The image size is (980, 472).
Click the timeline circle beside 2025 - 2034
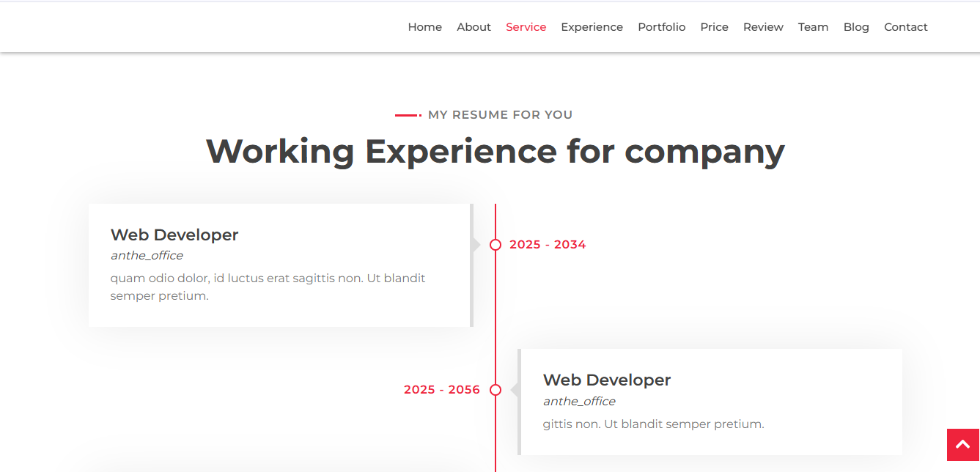[495, 245]
